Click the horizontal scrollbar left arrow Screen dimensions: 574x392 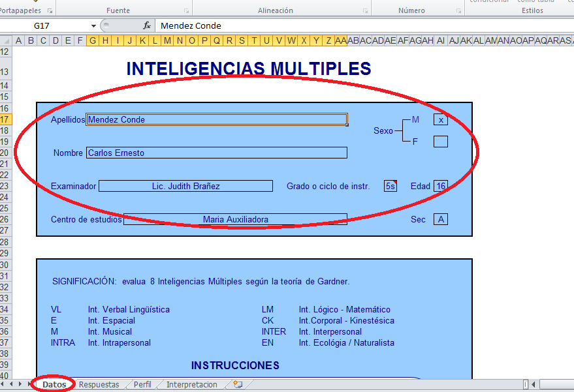tap(534, 384)
